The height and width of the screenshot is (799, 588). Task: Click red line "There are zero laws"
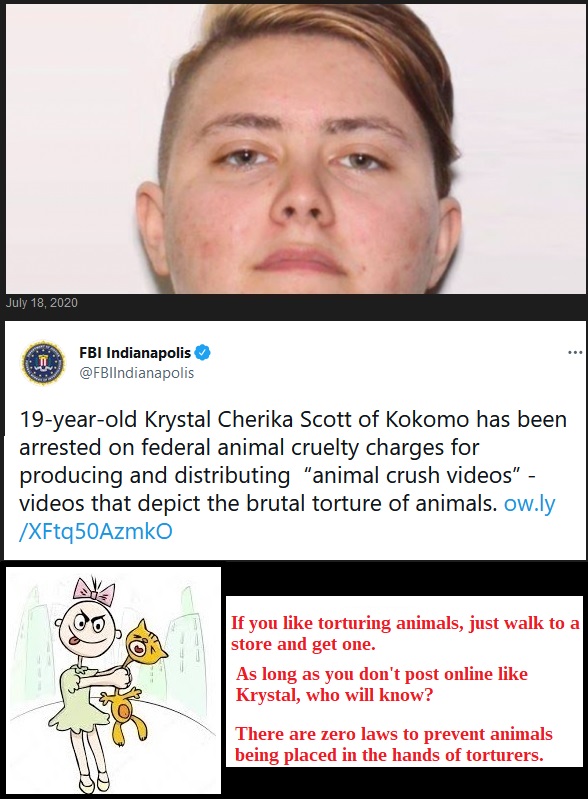pyautogui.click(x=393, y=744)
